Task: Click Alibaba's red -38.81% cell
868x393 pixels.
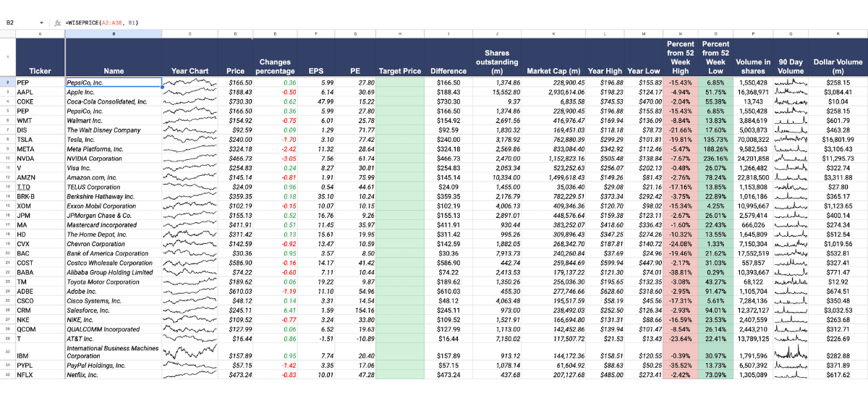Action: tap(679, 271)
